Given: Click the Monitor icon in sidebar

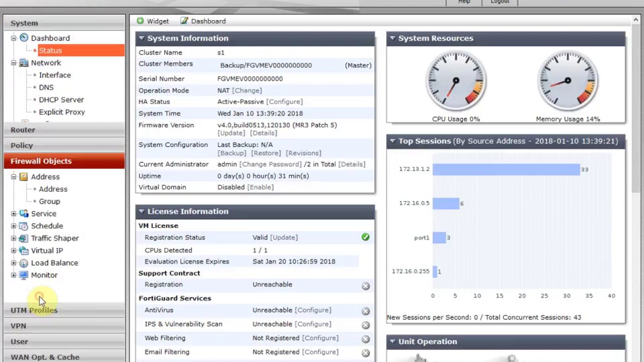Looking at the screenshot, I should [x=24, y=275].
